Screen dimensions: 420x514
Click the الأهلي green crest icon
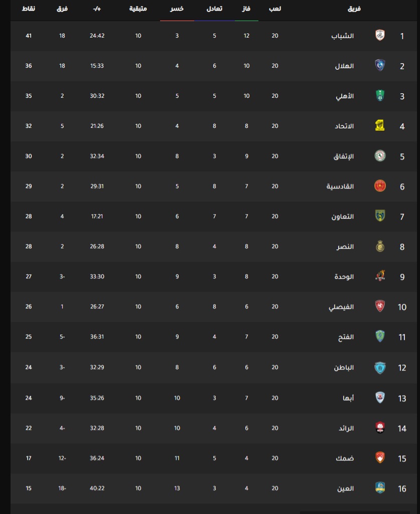point(380,96)
